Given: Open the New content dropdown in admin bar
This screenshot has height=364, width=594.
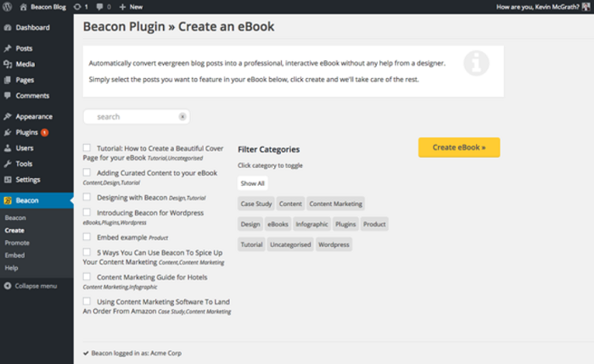Looking at the screenshot, I should click(x=130, y=7).
